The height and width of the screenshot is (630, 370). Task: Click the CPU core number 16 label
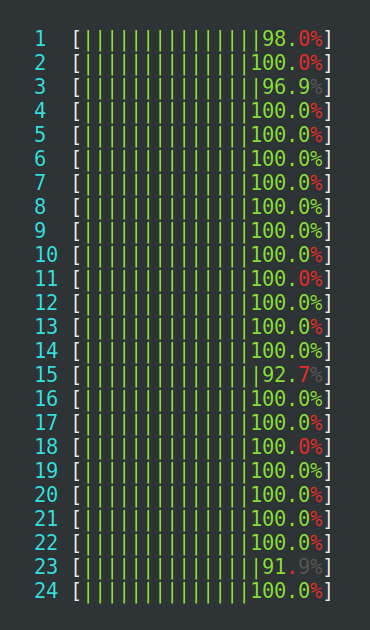tap(46, 399)
